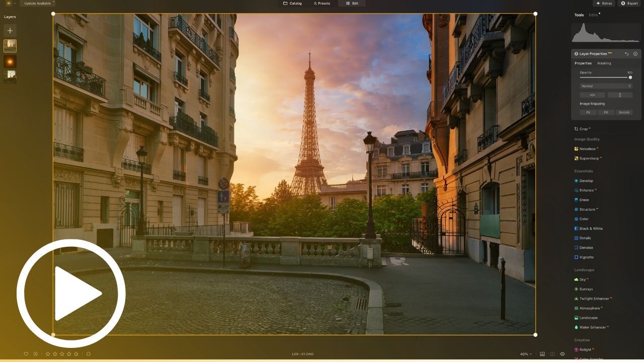Screen dimensions: 644x362
Task: Toggle the filmstrip icon in the bottom bar
Action: pos(542,354)
